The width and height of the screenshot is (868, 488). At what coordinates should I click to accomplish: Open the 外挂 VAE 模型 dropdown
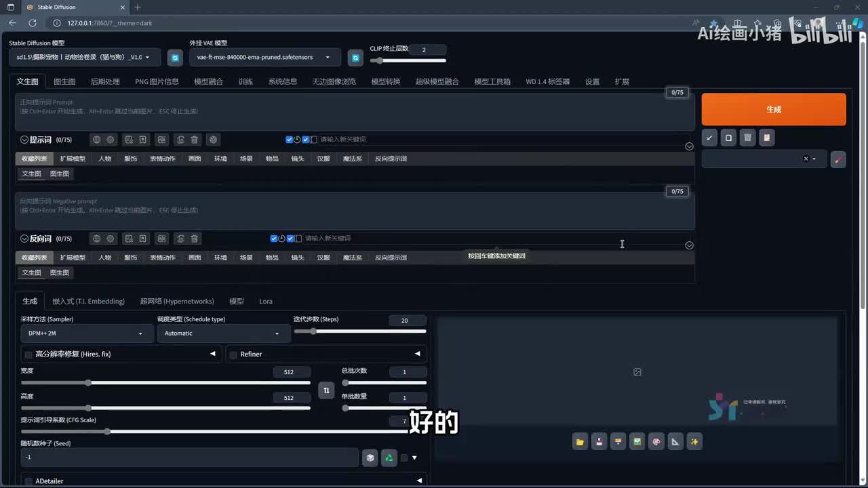265,58
